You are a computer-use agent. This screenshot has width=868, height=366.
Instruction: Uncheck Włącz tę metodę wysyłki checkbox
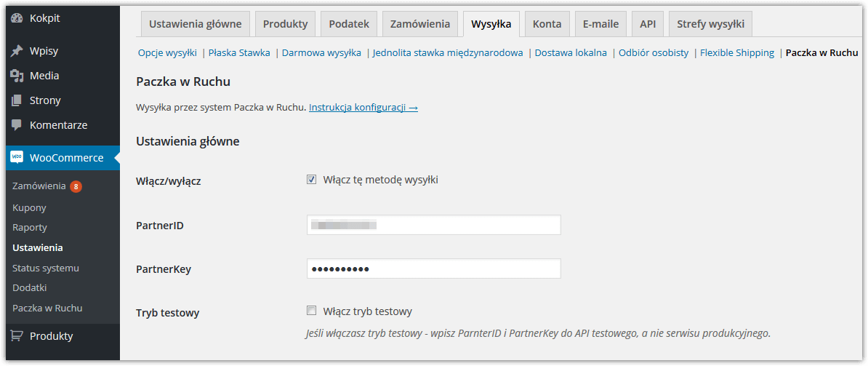[x=312, y=180]
